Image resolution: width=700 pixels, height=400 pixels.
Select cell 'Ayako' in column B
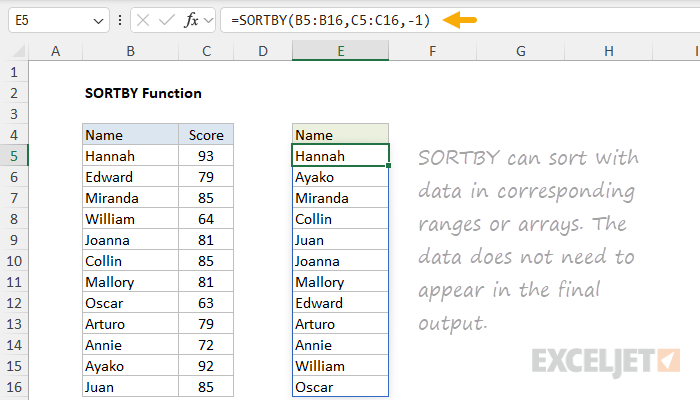[x=130, y=366]
